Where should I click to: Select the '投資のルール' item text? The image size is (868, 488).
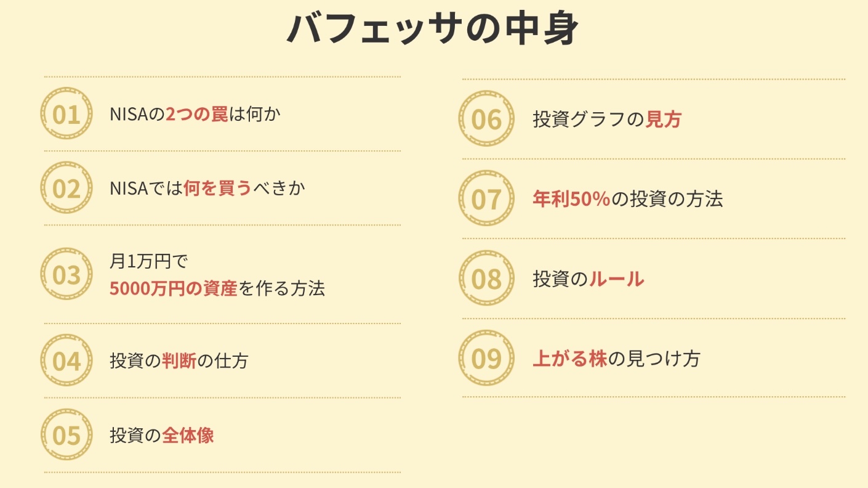[588, 279]
